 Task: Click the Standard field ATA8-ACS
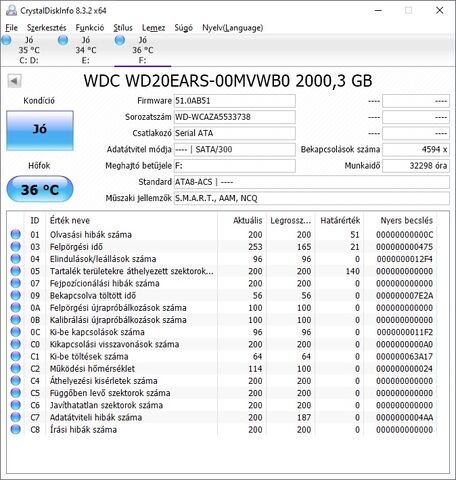(312, 182)
